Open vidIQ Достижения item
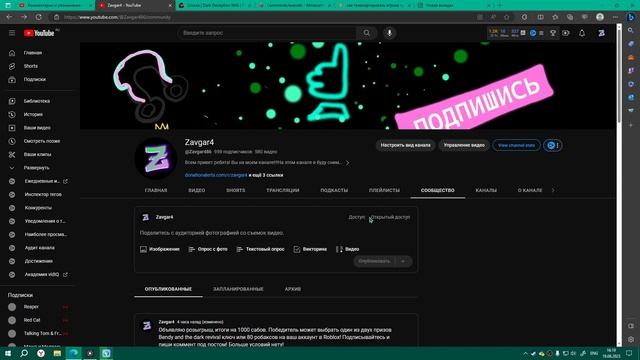Screen dimensions: 640x360 pos(39,261)
